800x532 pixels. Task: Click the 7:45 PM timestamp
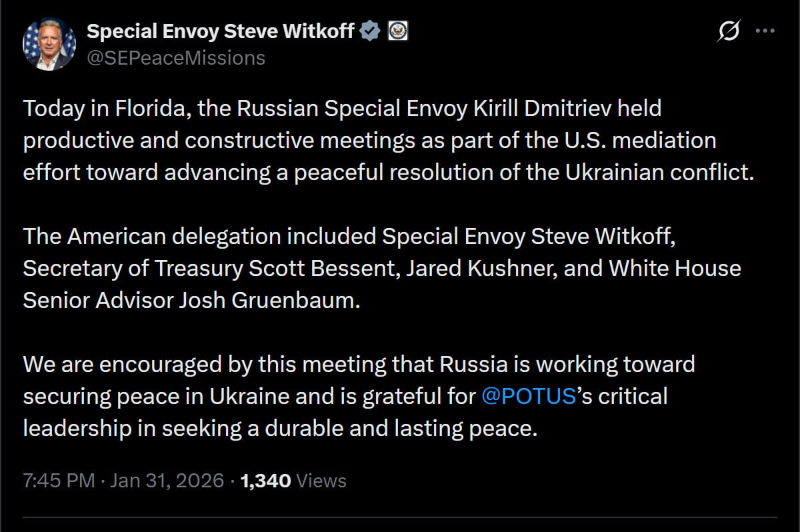59,481
